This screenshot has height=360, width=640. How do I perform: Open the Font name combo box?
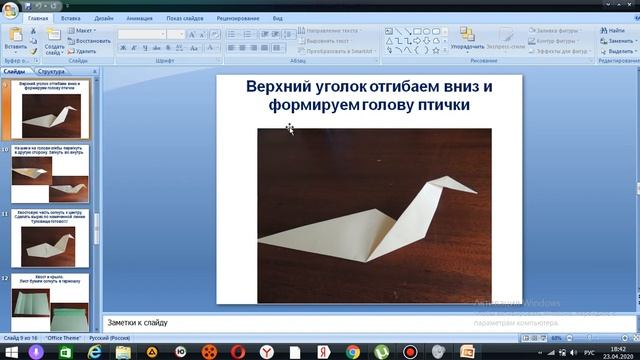point(142,34)
